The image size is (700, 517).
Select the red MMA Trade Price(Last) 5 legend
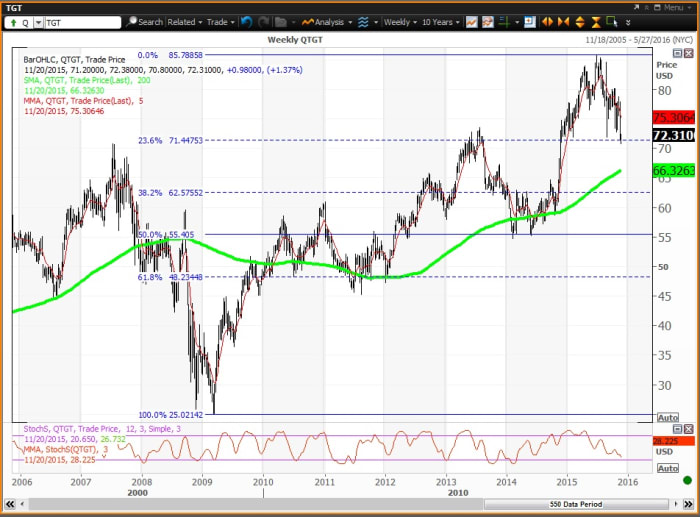pyautogui.click(x=83, y=101)
